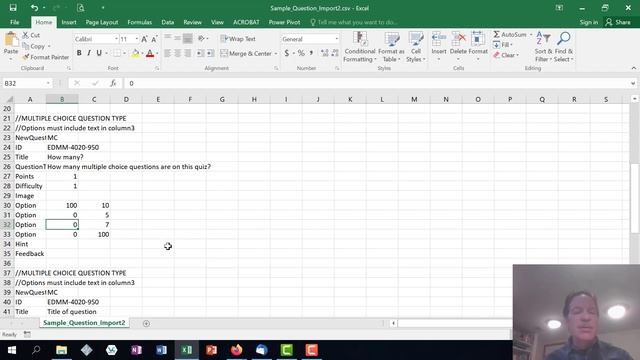Click the Undo arrow icon

34,8
